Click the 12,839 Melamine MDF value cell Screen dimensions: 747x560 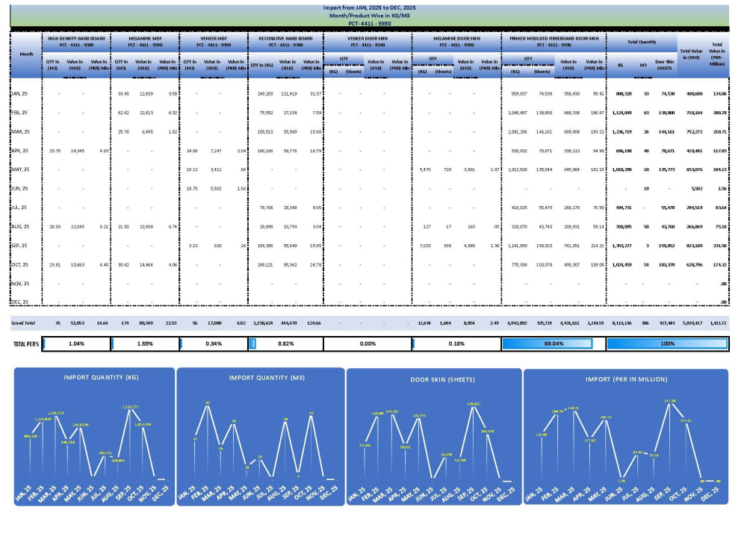pyautogui.click(x=146, y=94)
